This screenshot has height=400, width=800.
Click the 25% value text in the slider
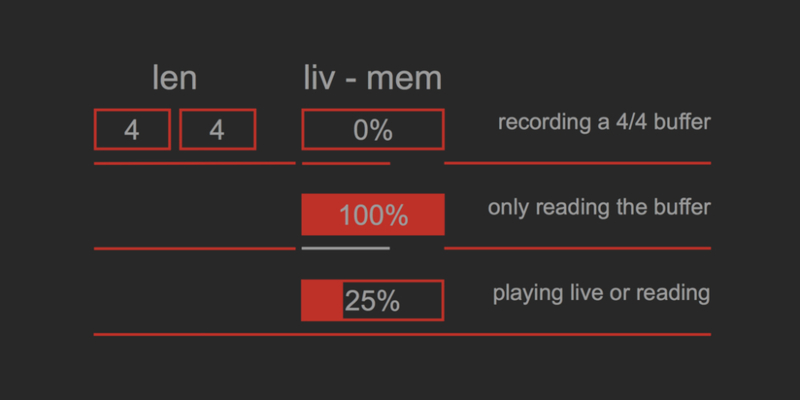373,301
